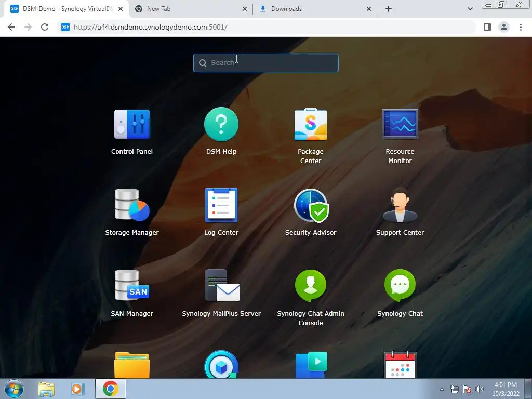Open Security Advisor

[x=311, y=205]
